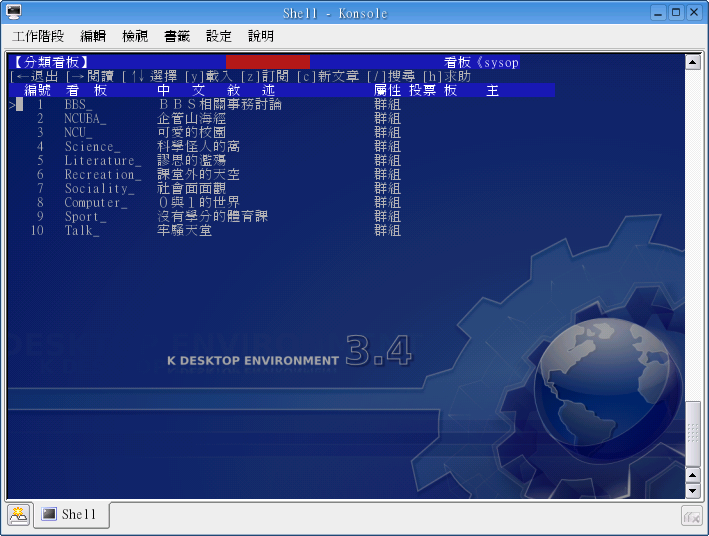Image resolution: width=709 pixels, height=536 pixels.
Task: Click the new session icon in tab bar
Action: coord(18,515)
